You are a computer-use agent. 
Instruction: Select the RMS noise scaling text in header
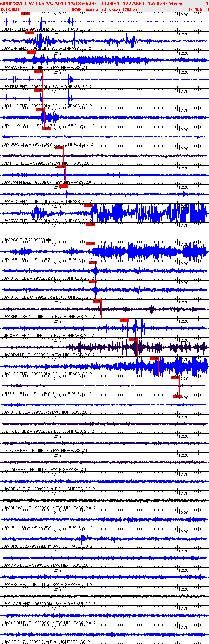click(104, 10)
